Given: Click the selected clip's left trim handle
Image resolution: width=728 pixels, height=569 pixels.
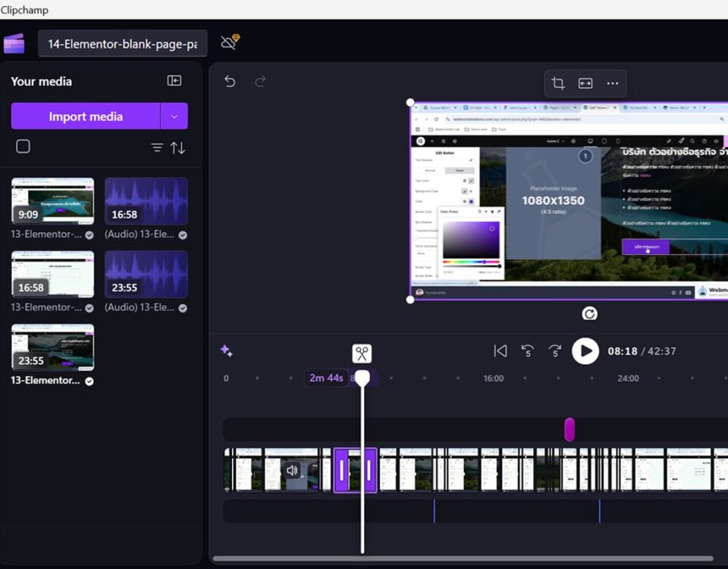Looking at the screenshot, I should click(341, 470).
